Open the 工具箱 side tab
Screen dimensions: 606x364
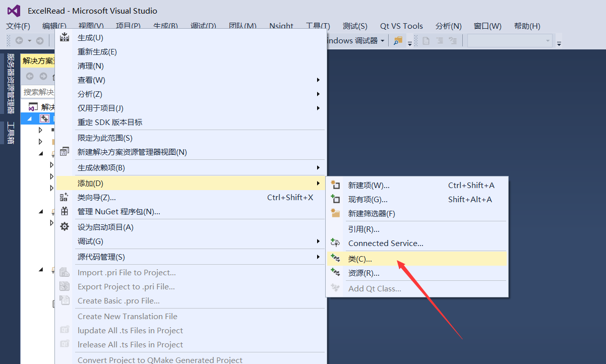[x=10, y=133]
